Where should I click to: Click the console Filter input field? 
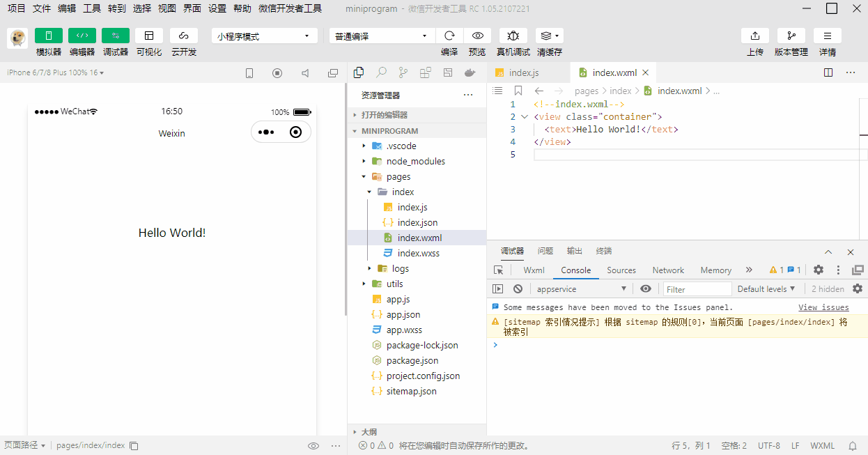pos(697,289)
